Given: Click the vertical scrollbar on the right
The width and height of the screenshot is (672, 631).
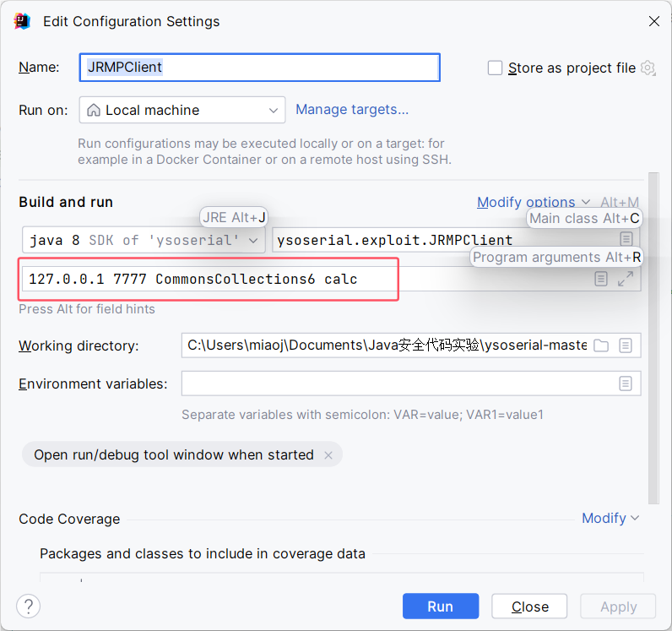Looking at the screenshot, I should 653,338.
